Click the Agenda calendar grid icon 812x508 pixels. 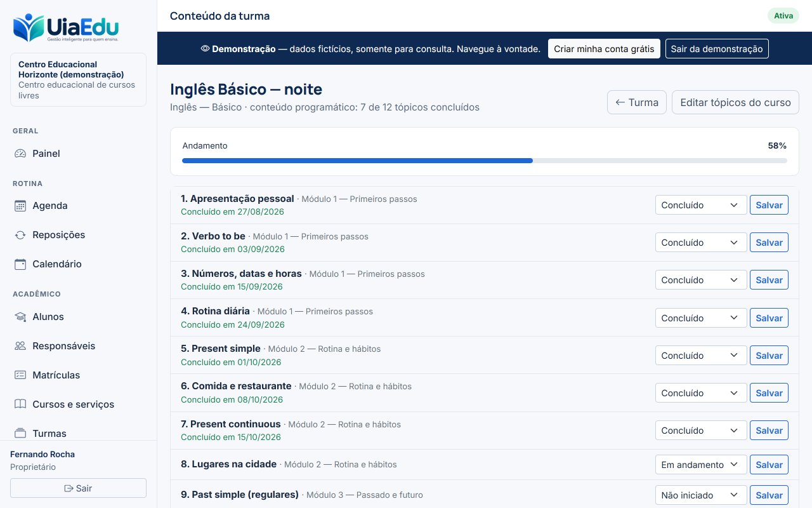click(20, 206)
